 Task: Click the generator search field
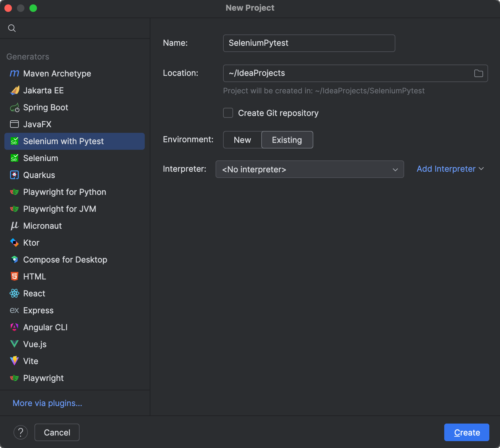(75, 28)
